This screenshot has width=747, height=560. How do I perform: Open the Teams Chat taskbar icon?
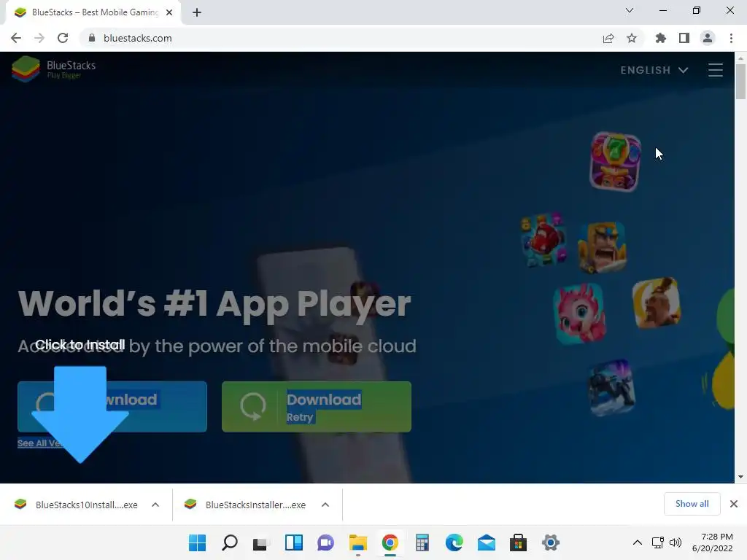pyautogui.click(x=326, y=542)
